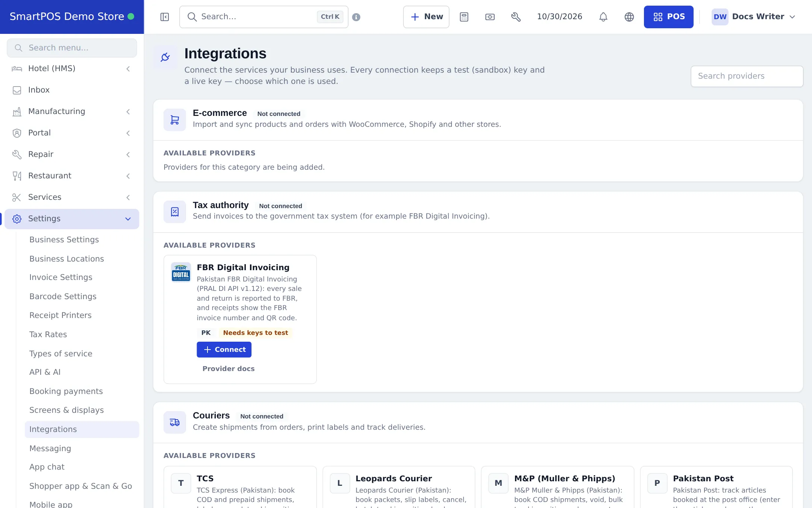Viewport: 812px width, 508px height.
Task: Click the Couriers truck icon
Action: (175, 422)
